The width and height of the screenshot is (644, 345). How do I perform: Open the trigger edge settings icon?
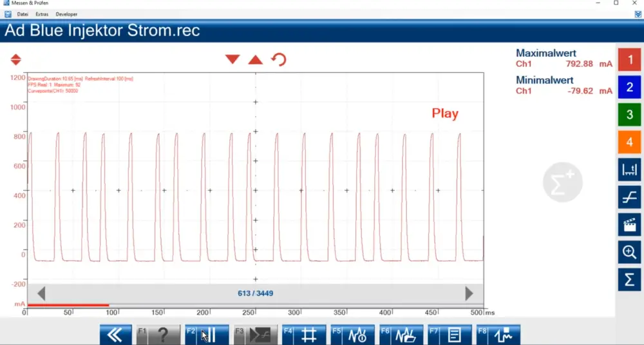(x=629, y=197)
